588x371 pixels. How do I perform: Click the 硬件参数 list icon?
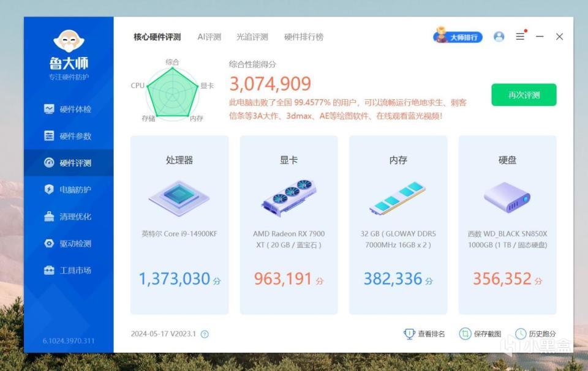point(49,136)
